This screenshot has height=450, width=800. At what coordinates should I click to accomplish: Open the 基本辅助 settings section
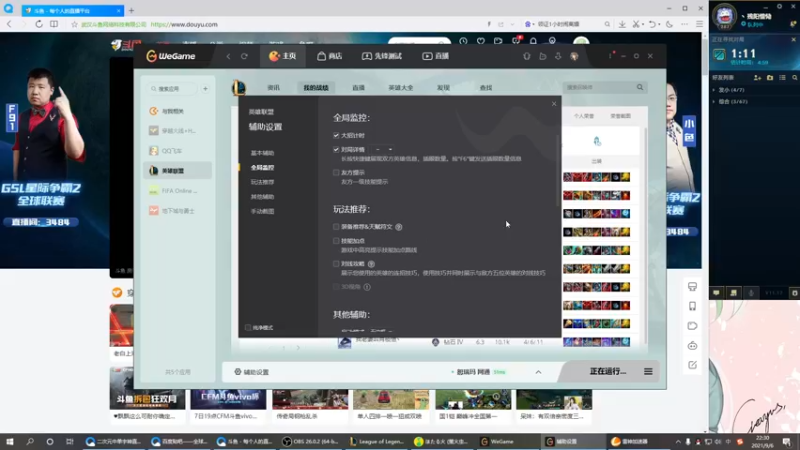coord(262,153)
